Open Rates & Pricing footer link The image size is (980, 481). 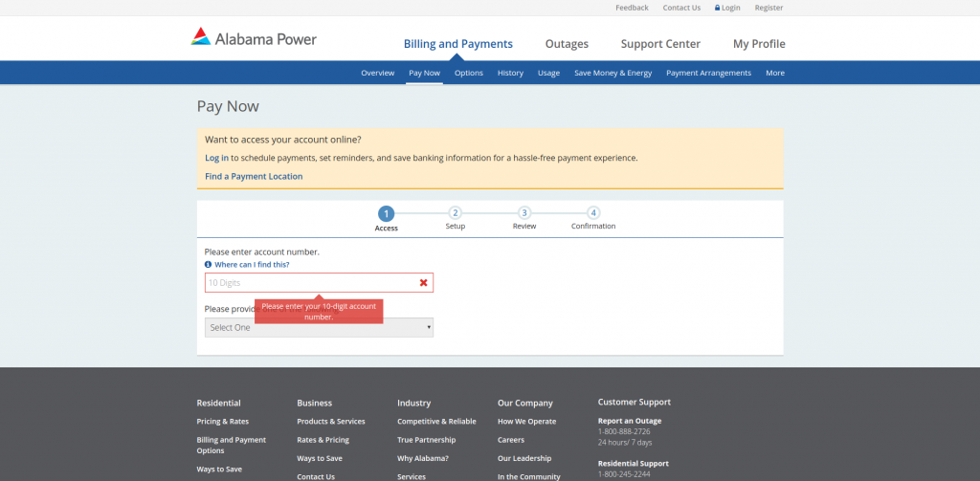point(323,440)
